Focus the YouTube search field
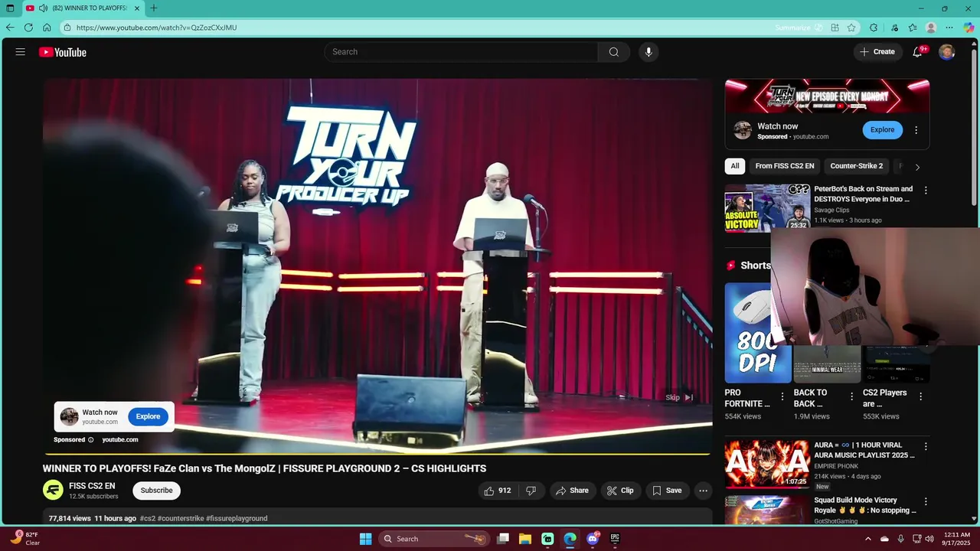Screen dimensions: 980x551 (461, 52)
